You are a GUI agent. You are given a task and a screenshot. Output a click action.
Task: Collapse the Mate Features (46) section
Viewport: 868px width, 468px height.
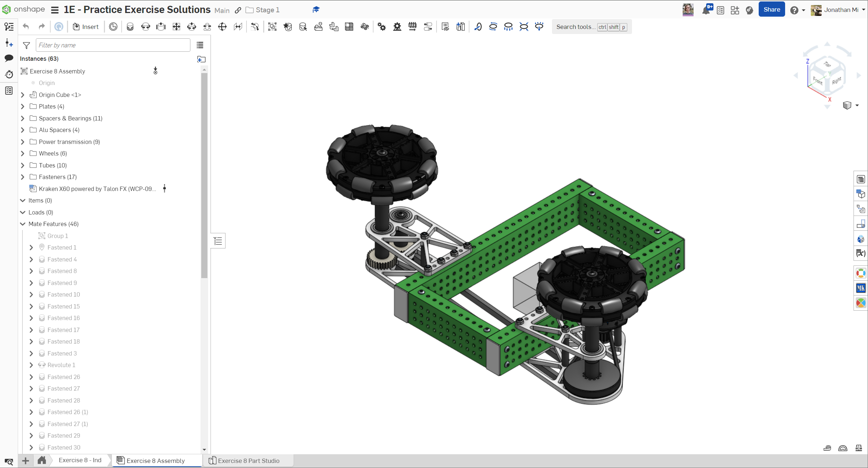point(23,224)
